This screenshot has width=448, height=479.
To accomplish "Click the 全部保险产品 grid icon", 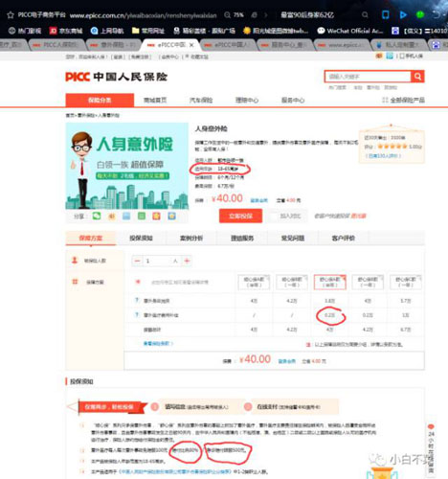I will [385, 100].
